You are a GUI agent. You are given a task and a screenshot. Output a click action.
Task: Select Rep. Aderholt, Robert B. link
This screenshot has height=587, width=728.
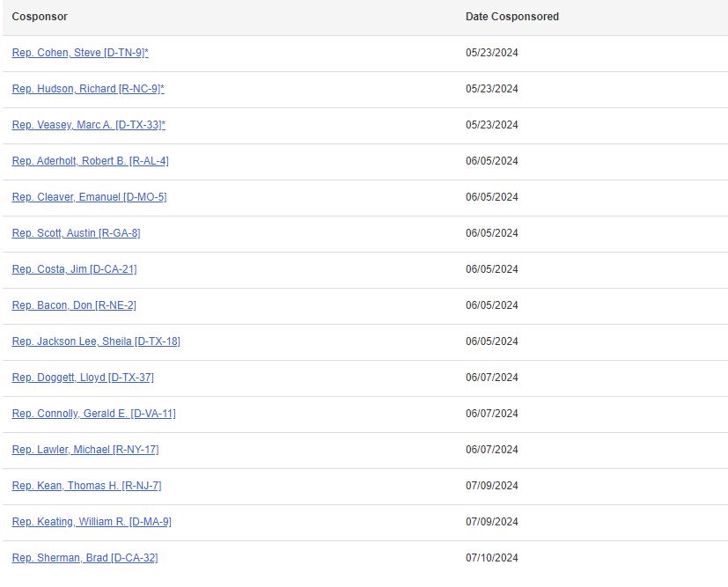(90, 161)
